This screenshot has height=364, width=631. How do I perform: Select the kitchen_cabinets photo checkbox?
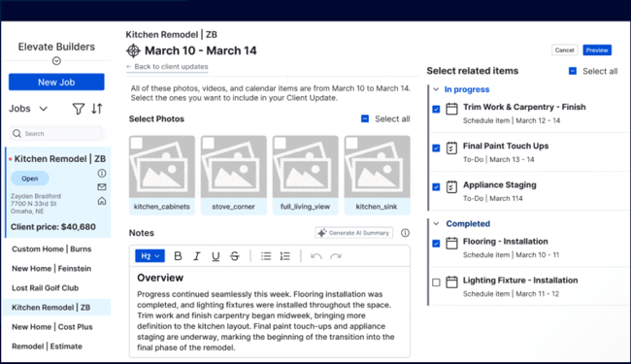(x=137, y=144)
